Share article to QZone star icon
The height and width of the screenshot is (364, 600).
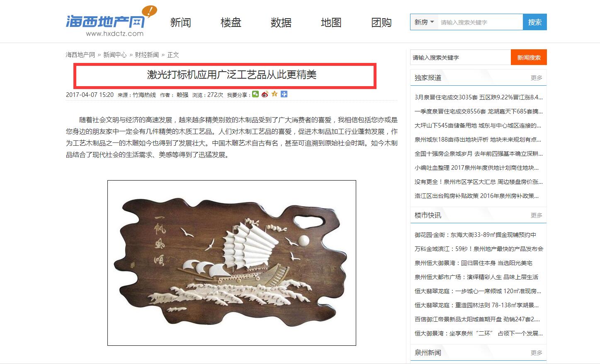pyautogui.click(x=274, y=94)
